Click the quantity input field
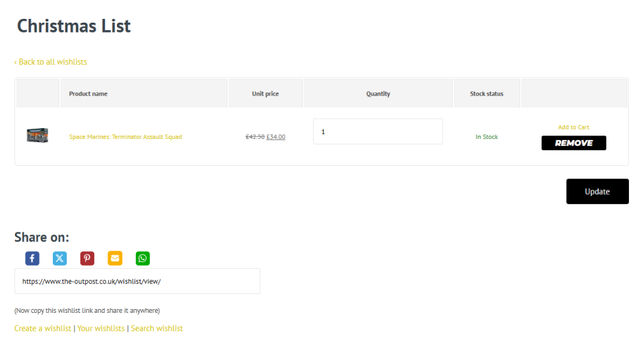The width and height of the screenshot is (644, 343). tap(377, 132)
